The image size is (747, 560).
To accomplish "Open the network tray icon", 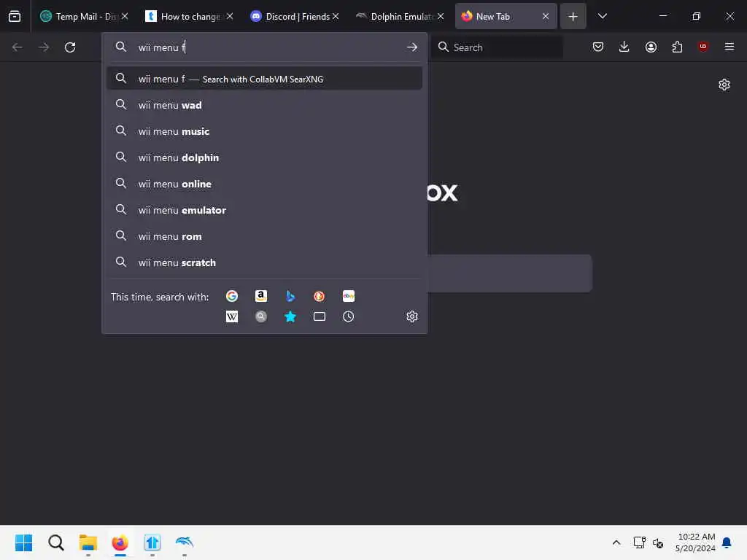I will 639,542.
